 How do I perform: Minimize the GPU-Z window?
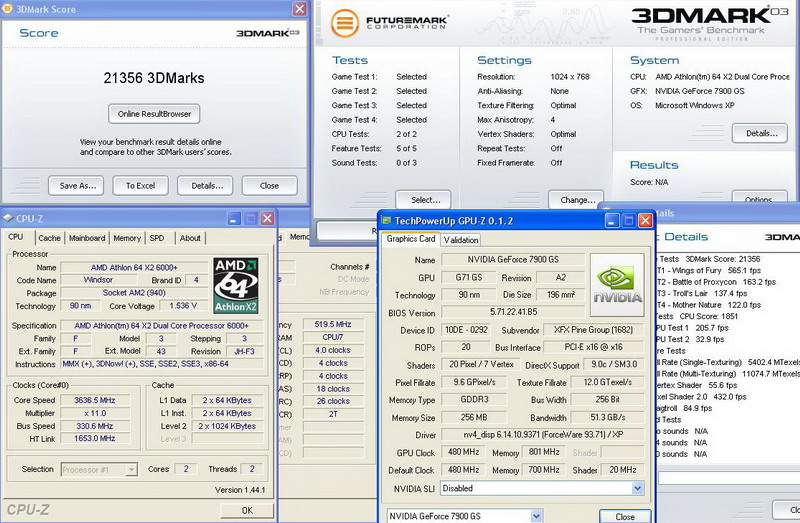click(612, 220)
